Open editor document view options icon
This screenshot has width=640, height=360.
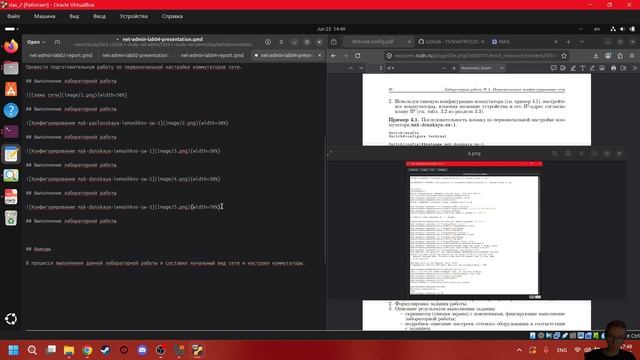click(268, 42)
